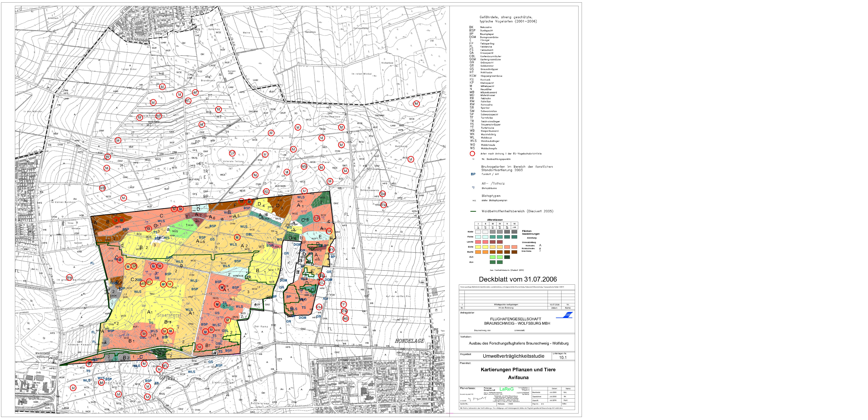
Task: Click the circled TF marker on the map
Action: (343, 304)
